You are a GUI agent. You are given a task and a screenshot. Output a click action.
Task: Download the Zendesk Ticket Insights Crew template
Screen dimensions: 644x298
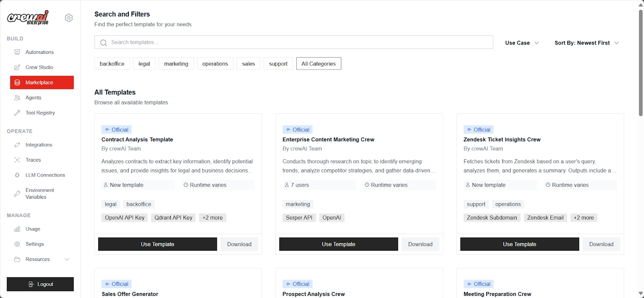point(601,244)
